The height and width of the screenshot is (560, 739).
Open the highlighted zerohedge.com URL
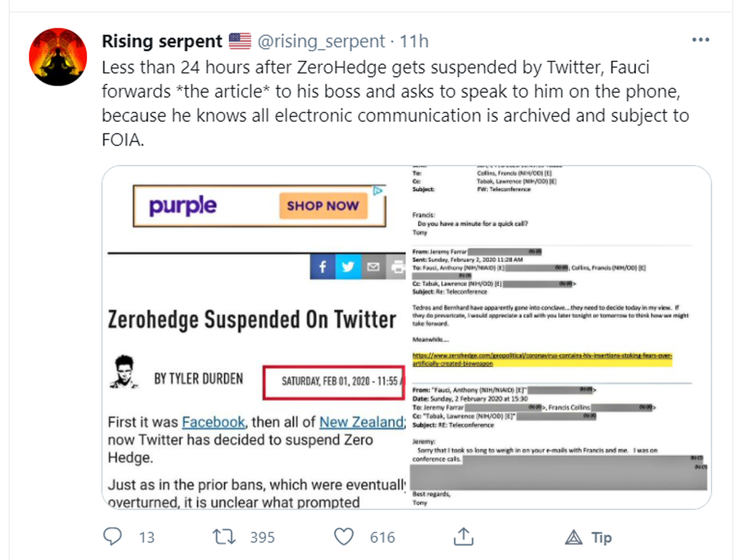point(542,359)
